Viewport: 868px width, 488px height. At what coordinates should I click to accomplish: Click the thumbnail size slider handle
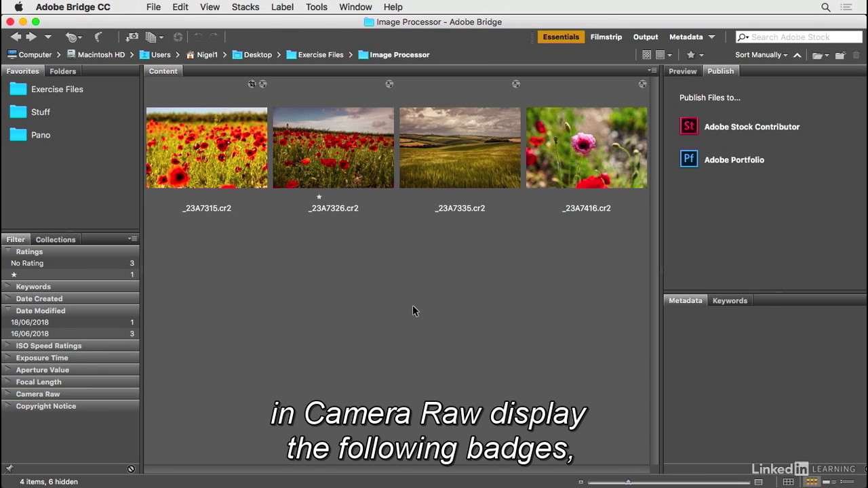tap(628, 482)
